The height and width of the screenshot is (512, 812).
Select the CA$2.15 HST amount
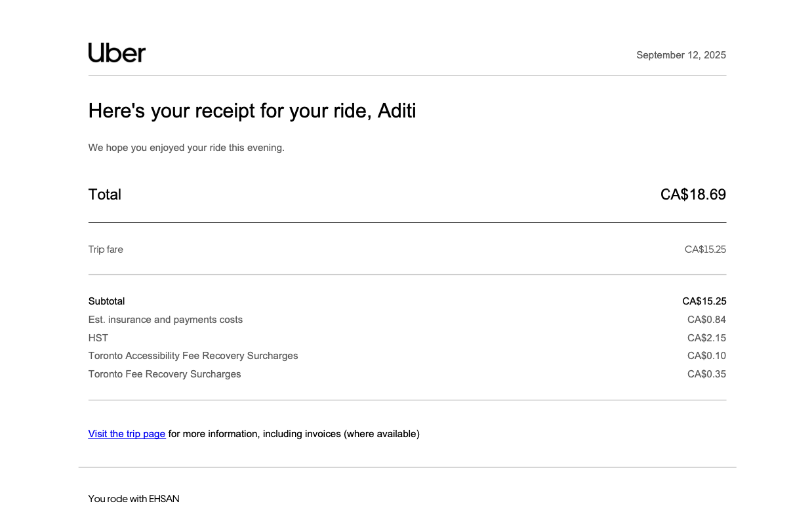point(706,338)
